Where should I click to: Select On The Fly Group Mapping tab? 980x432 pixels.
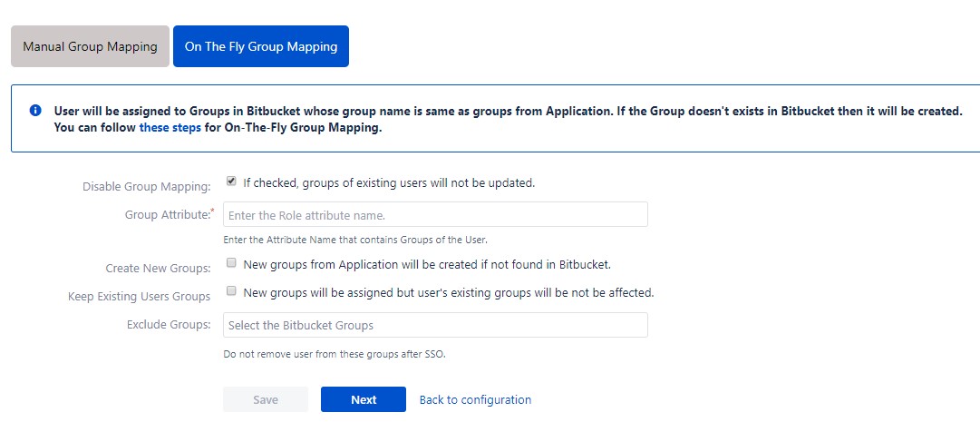(x=260, y=46)
